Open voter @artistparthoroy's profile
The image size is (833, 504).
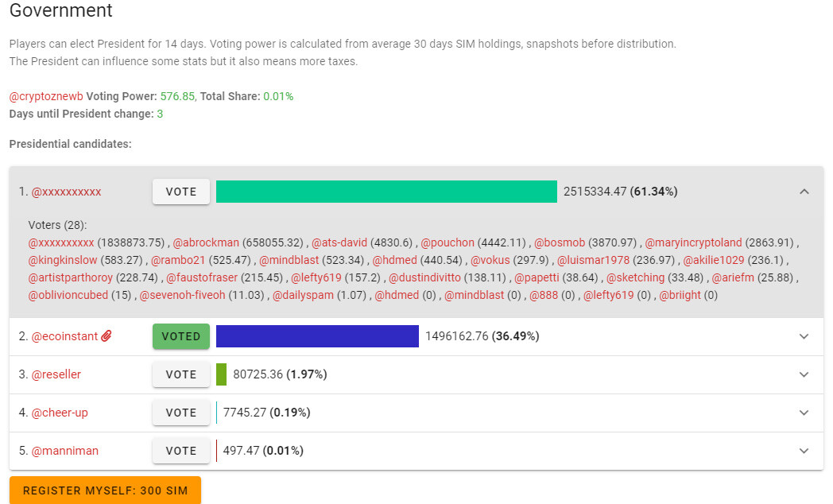point(71,277)
